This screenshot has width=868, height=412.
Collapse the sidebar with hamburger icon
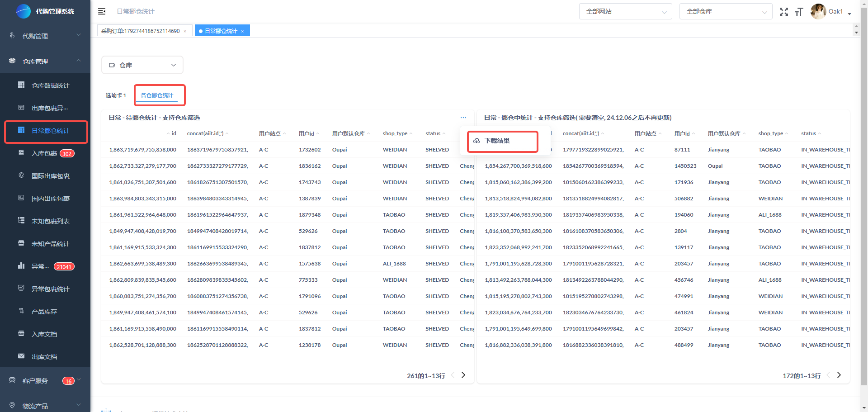pos(102,11)
